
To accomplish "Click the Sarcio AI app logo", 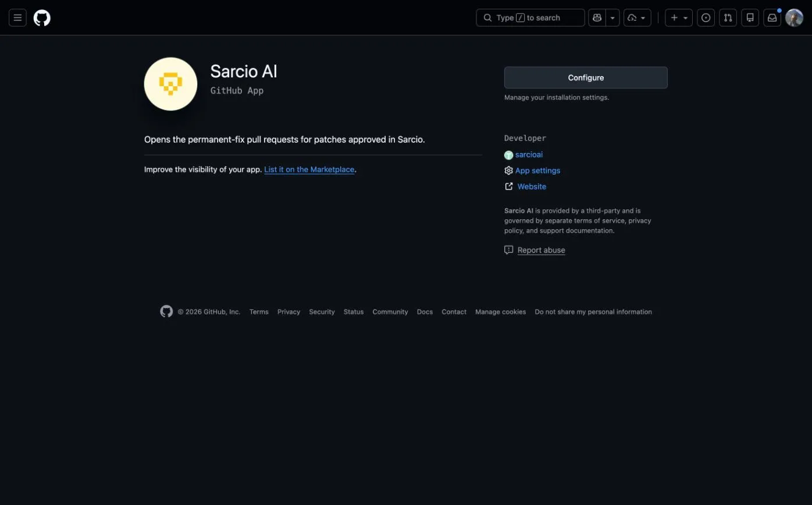I will [170, 84].
